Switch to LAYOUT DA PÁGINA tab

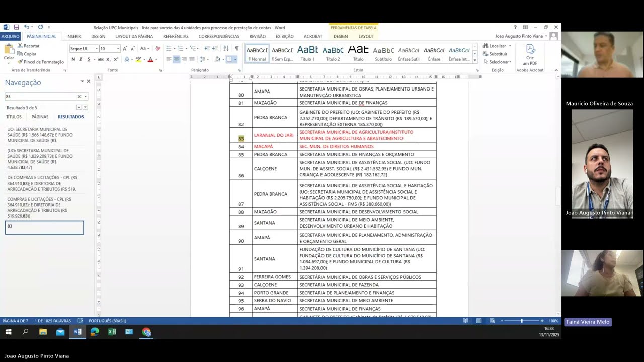point(134,36)
